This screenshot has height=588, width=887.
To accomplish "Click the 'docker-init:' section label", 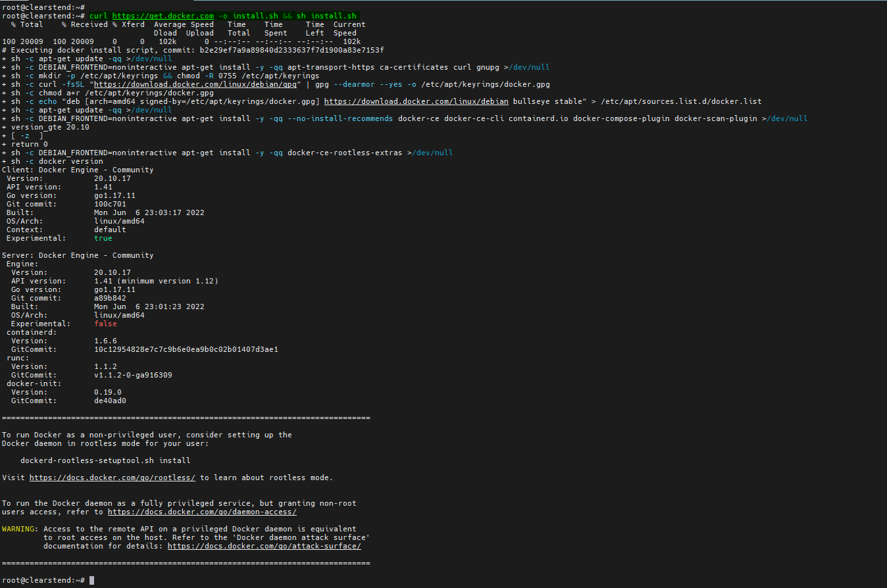I will click(x=34, y=383).
